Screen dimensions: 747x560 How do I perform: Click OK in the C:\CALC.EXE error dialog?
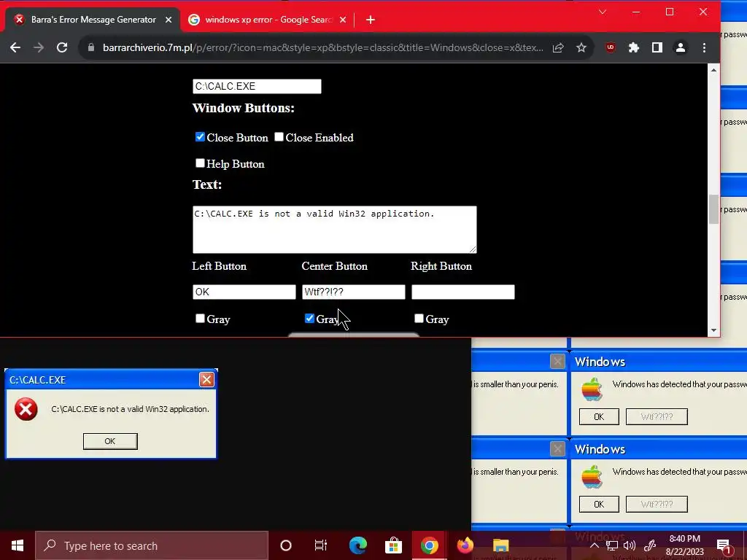click(110, 441)
